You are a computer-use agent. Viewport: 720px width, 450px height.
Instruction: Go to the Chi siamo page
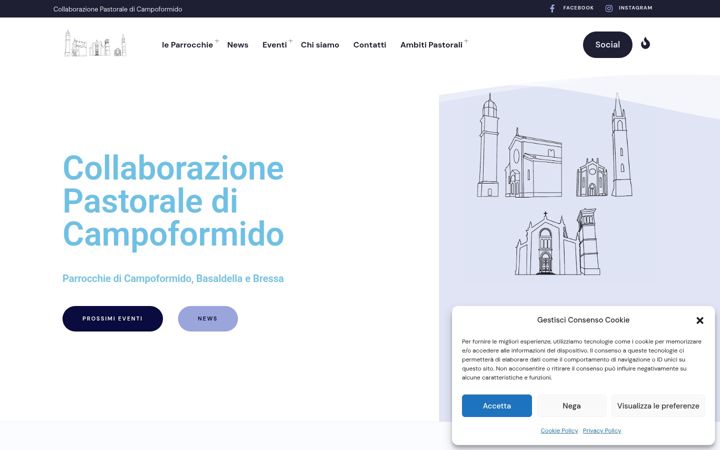(x=320, y=45)
